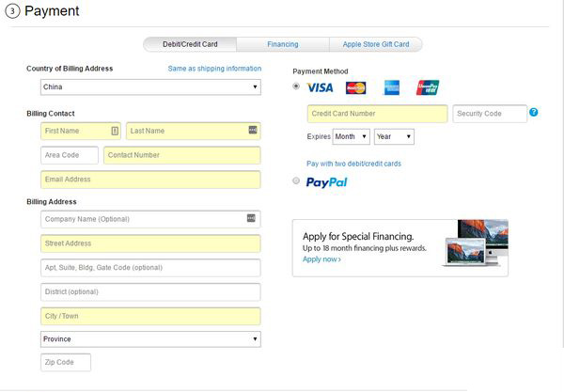564x392 pixels.
Task: Click the American Express logo
Action: (391, 88)
